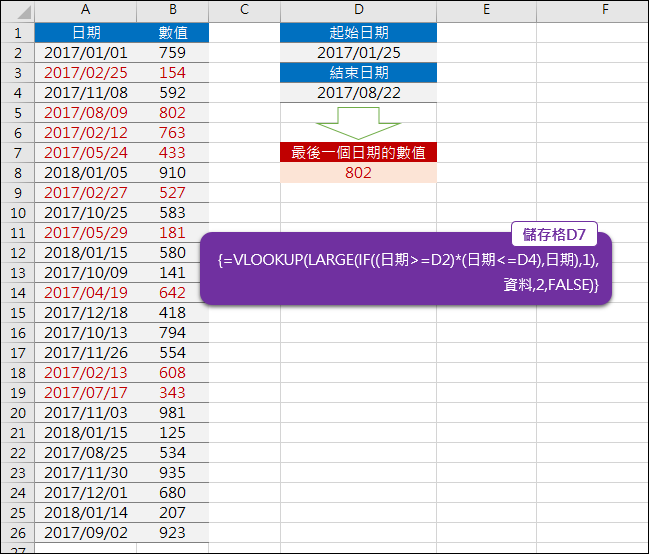Select column E header

point(486,11)
